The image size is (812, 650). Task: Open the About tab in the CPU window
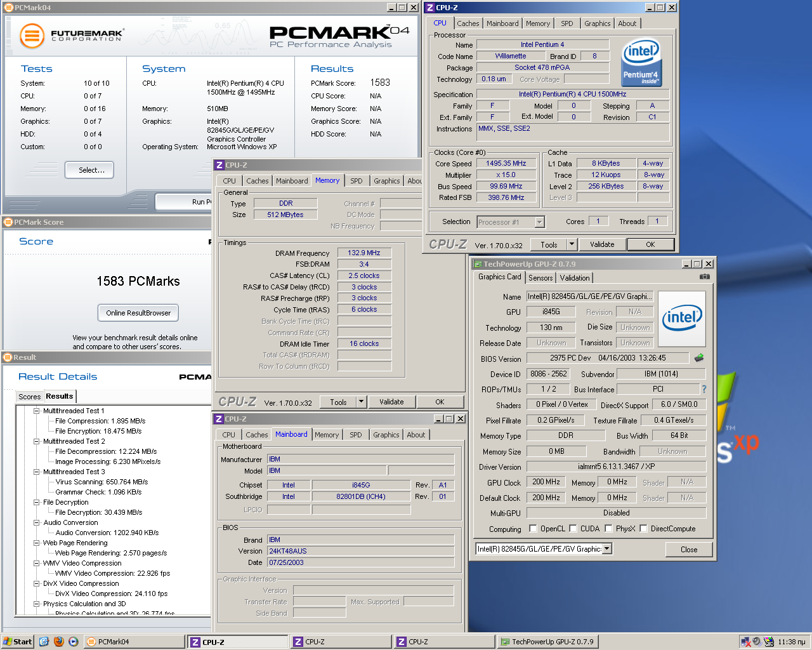click(x=627, y=23)
